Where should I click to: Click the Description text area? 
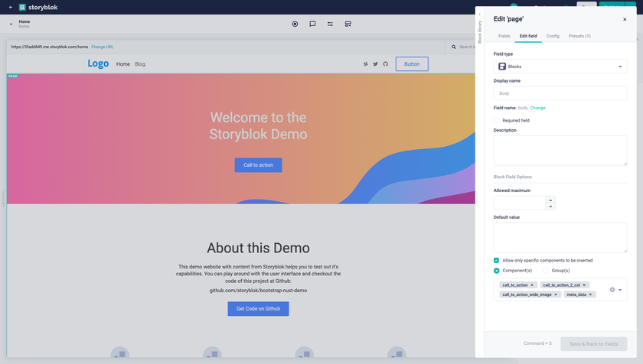(560, 151)
